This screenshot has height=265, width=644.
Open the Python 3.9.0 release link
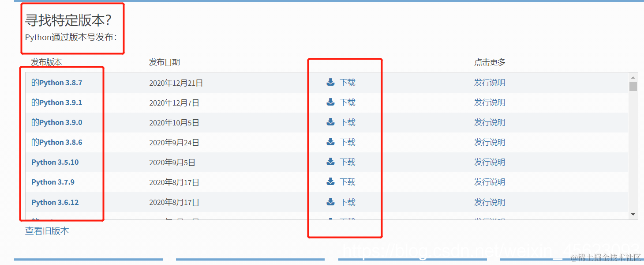click(57, 122)
